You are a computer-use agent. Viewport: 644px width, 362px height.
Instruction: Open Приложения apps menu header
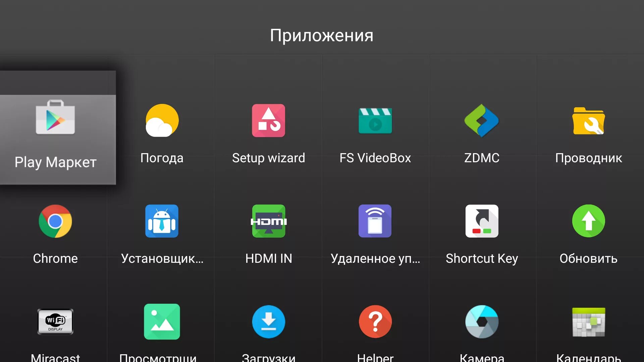(322, 35)
